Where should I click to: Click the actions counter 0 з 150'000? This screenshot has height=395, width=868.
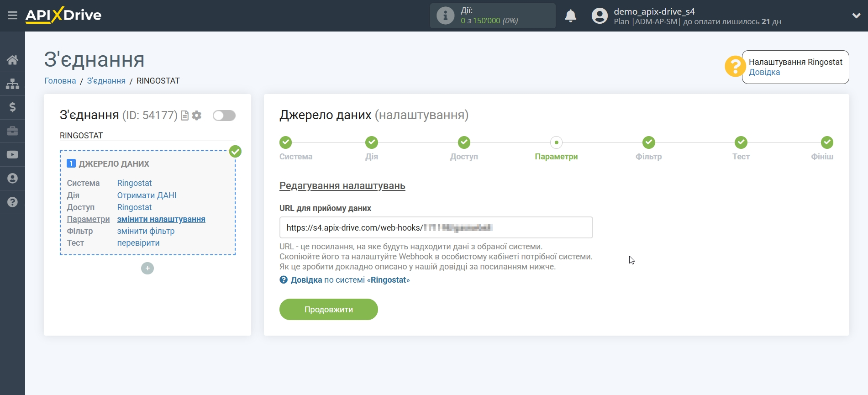click(x=489, y=21)
